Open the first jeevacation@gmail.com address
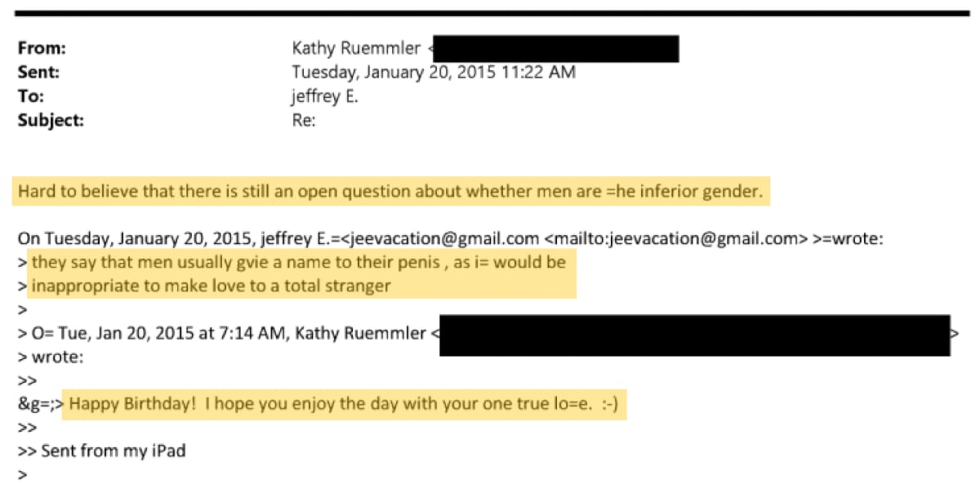 pos(443,239)
